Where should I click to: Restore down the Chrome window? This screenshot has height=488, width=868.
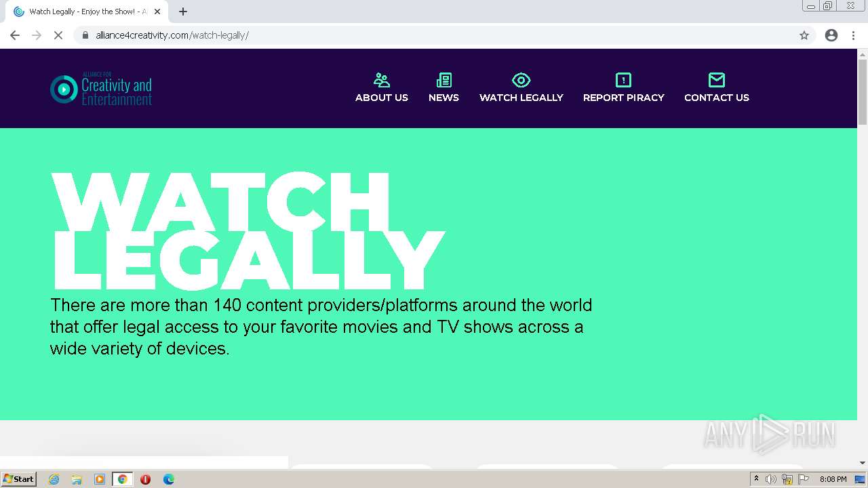click(x=828, y=6)
